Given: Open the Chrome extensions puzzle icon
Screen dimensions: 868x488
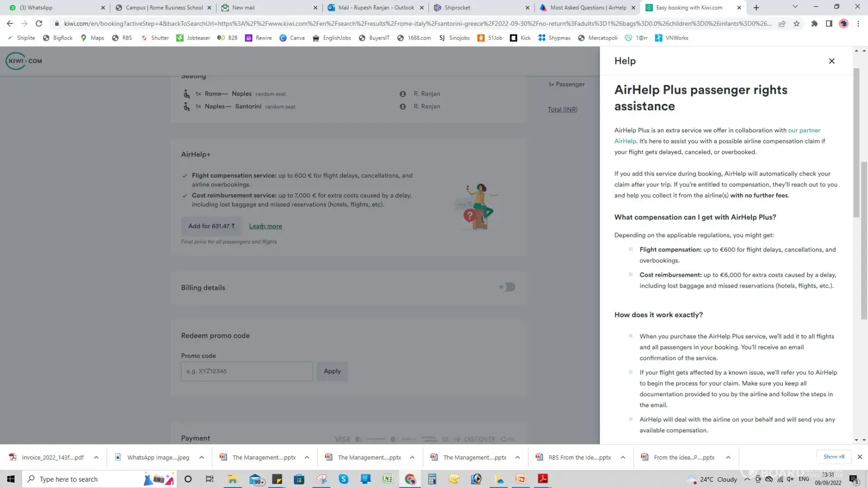Looking at the screenshot, I should (x=814, y=23).
